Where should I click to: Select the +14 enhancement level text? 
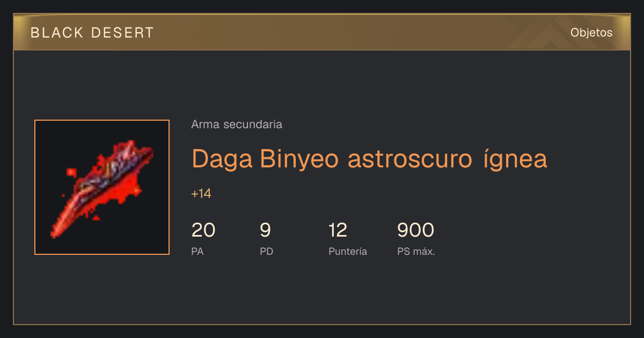coord(201,194)
